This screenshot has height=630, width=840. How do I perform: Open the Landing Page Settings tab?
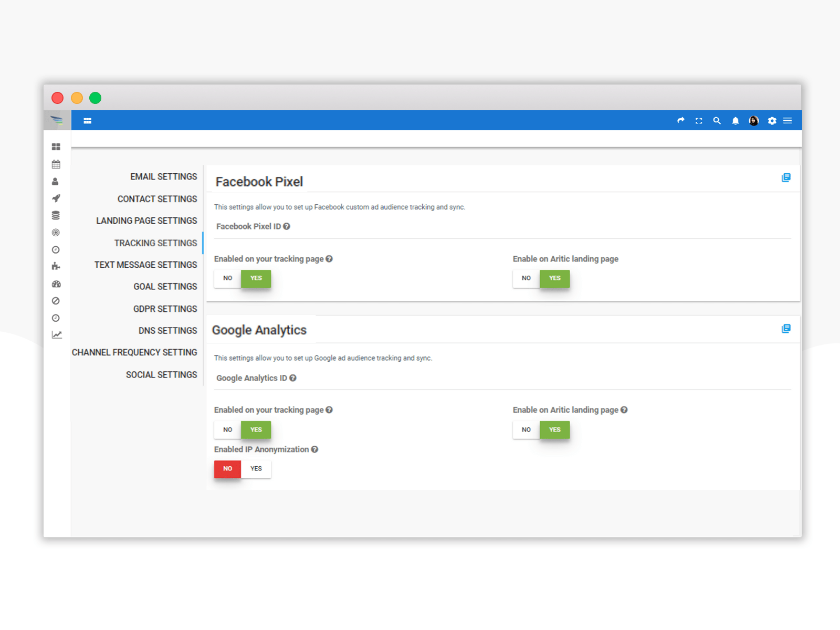[146, 221]
